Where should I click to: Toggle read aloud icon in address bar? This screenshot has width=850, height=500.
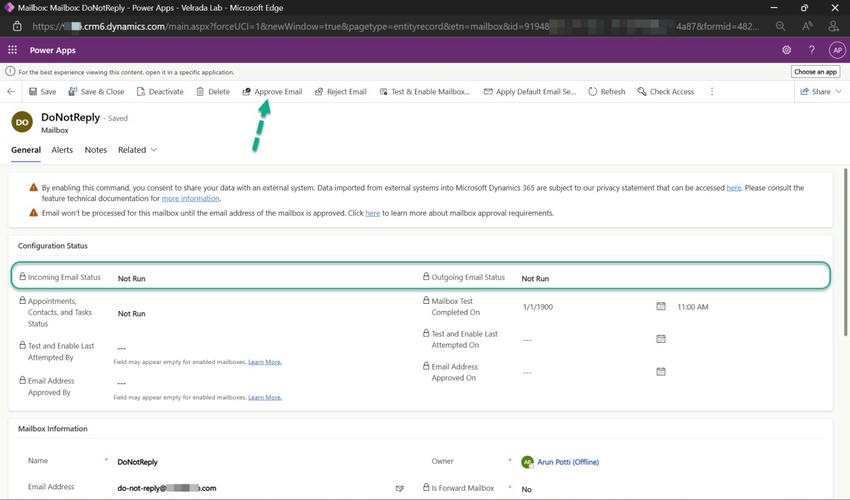807,26
